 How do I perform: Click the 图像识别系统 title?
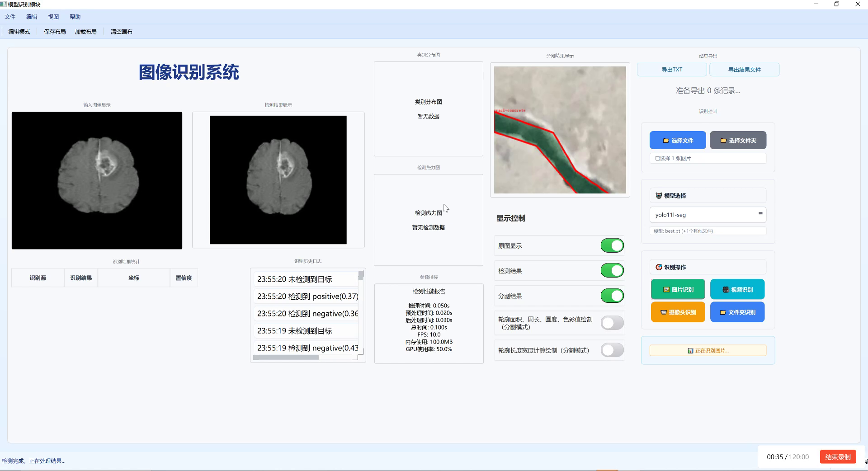tap(189, 72)
